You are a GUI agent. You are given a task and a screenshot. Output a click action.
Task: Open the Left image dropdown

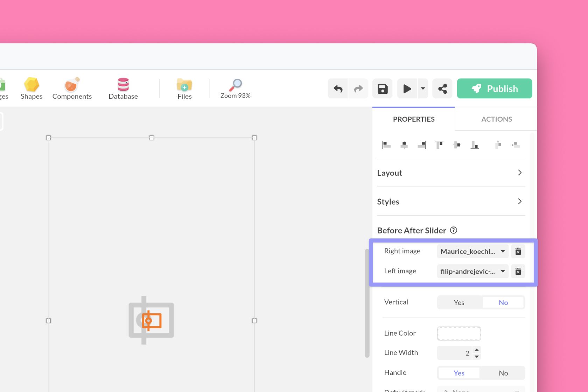coord(472,271)
